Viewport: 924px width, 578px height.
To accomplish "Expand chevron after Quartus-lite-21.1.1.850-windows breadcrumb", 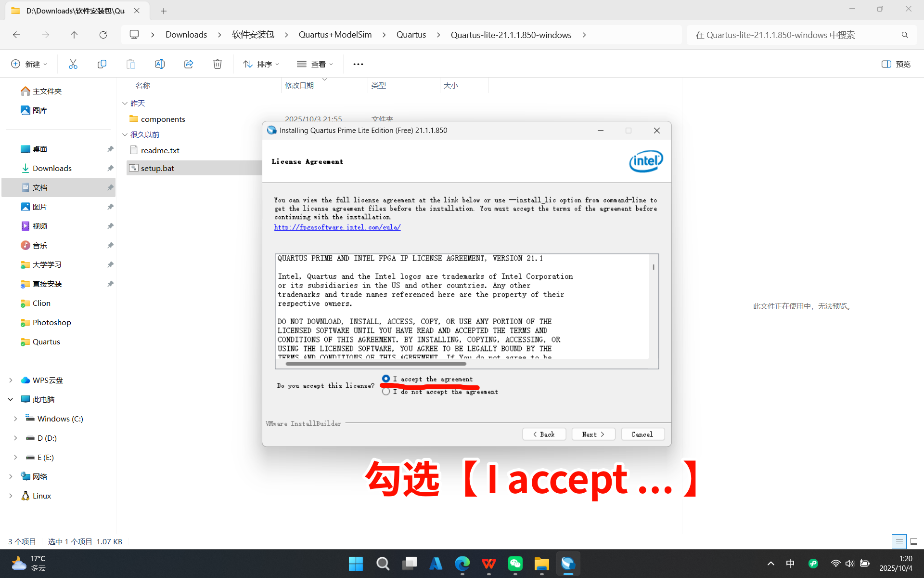I will [x=584, y=35].
